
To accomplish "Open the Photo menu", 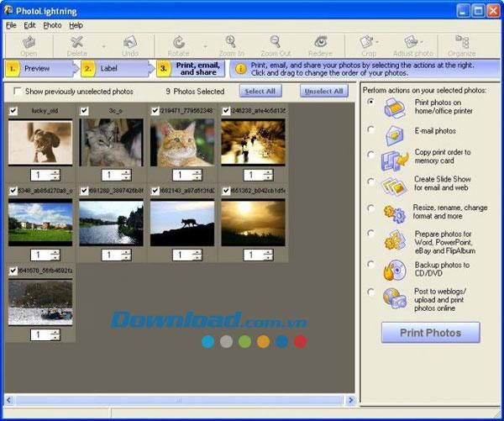I will coord(52,25).
